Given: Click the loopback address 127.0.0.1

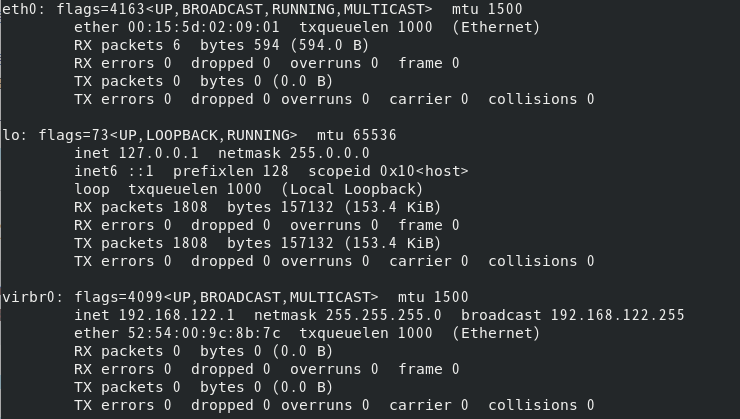Looking at the screenshot, I should 155,153.
